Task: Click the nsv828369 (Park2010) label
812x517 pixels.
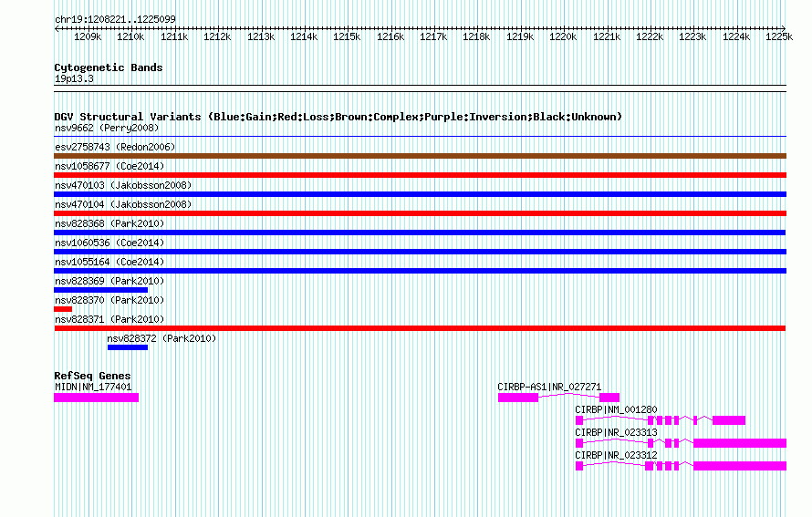Action: [109, 281]
